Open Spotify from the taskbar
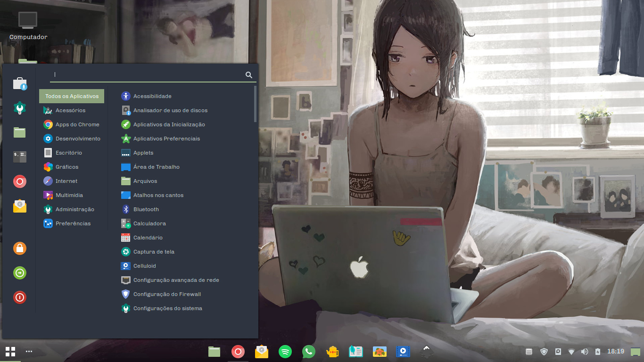This screenshot has width=644, height=362. click(x=285, y=351)
